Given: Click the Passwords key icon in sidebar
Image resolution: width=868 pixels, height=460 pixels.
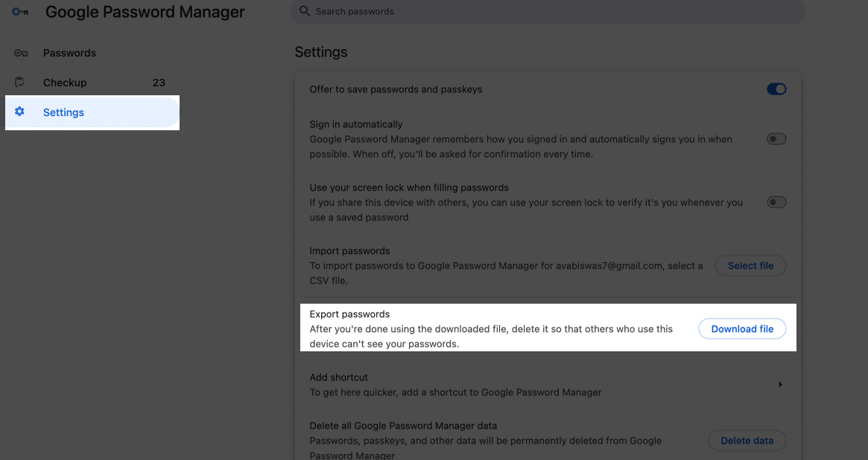Looking at the screenshot, I should 20,53.
